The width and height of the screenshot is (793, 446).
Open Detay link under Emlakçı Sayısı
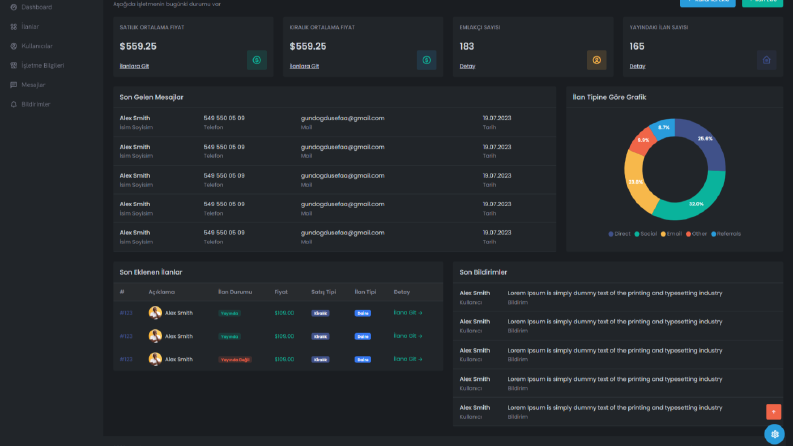[467, 66]
